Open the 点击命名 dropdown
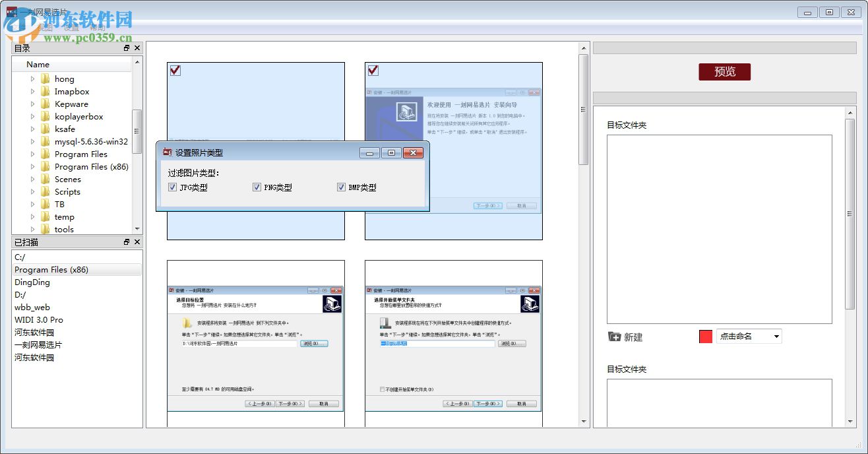The height and width of the screenshot is (454, 868). 776,336
